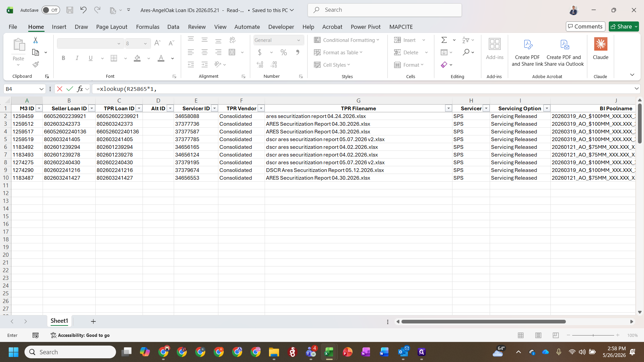Click the Find & Select magnifier icon
The image size is (644, 362).
point(466,52)
